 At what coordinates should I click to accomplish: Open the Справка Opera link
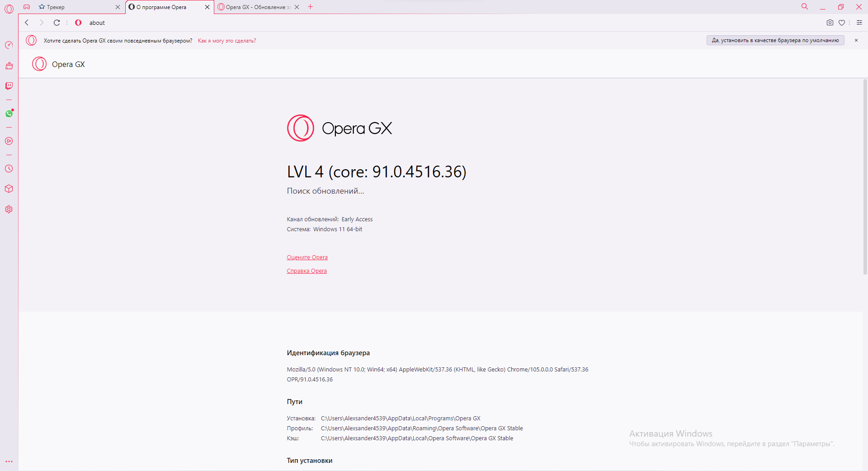pyautogui.click(x=307, y=271)
